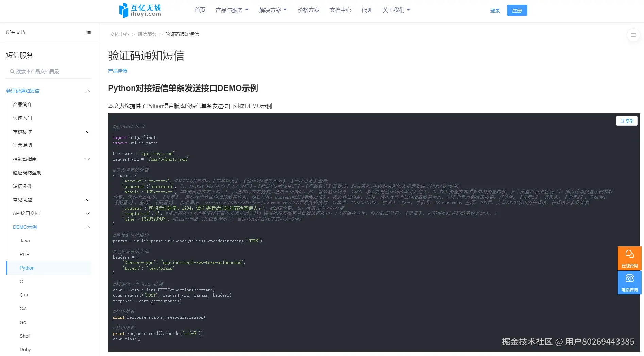The height and width of the screenshot is (356, 644).
Task: Click the table-of-contents icon beside 所有文档
Action: coord(88,32)
